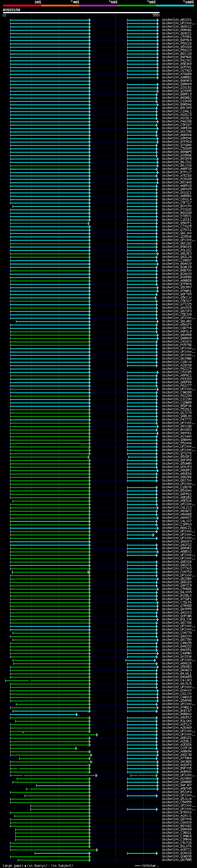Select the UniRef100_A9RKW1 hit
Viewport: 197px width, 868px height.
[176, 30]
